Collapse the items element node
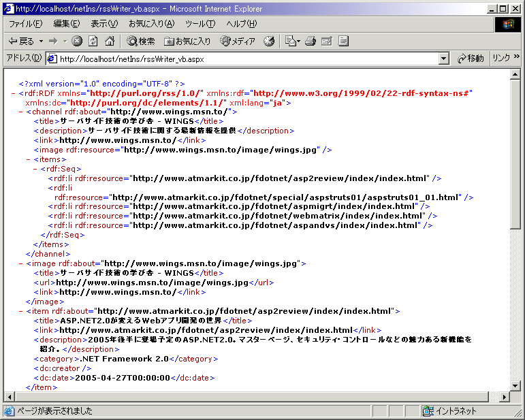The width and height of the screenshot is (525, 420). pyautogui.click(x=28, y=160)
